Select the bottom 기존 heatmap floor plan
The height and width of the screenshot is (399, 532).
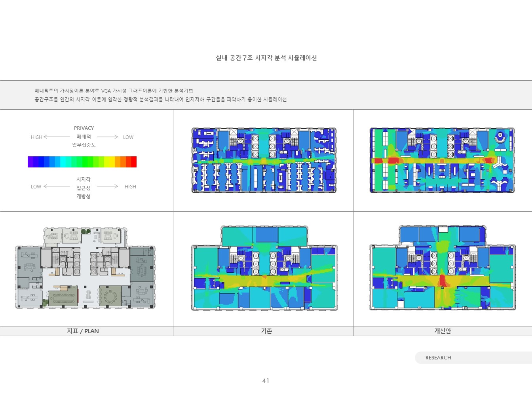264,268
